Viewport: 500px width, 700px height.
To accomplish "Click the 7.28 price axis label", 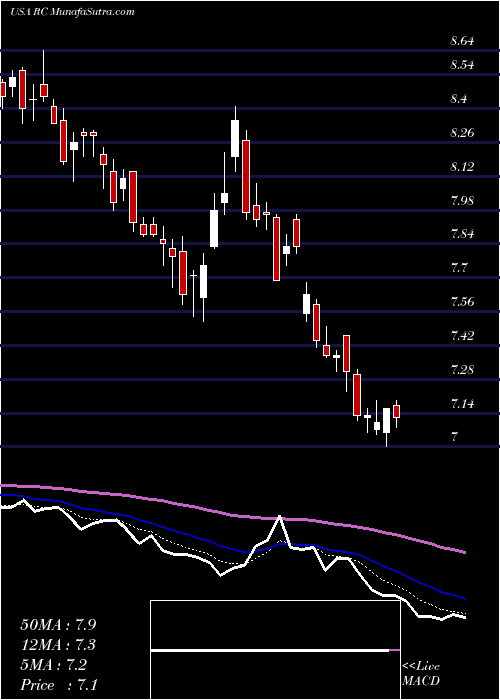I will [x=462, y=370].
